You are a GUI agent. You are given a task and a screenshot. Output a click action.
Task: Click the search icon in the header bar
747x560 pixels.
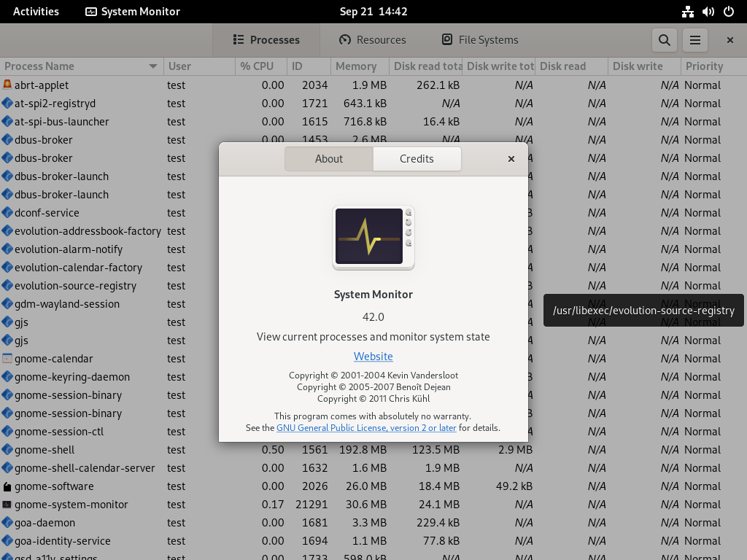pyautogui.click(x=664, y=40)
